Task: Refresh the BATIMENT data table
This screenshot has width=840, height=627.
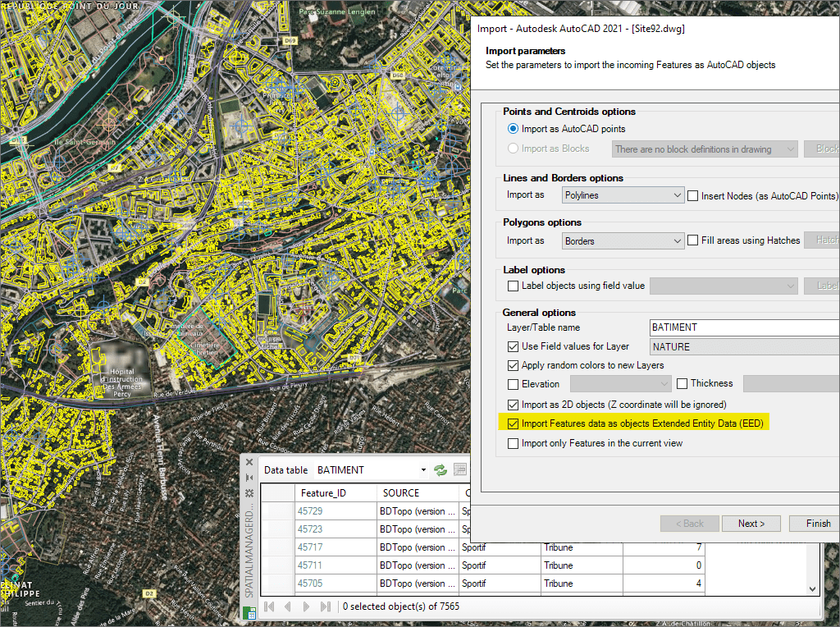Action: [441, 470]
